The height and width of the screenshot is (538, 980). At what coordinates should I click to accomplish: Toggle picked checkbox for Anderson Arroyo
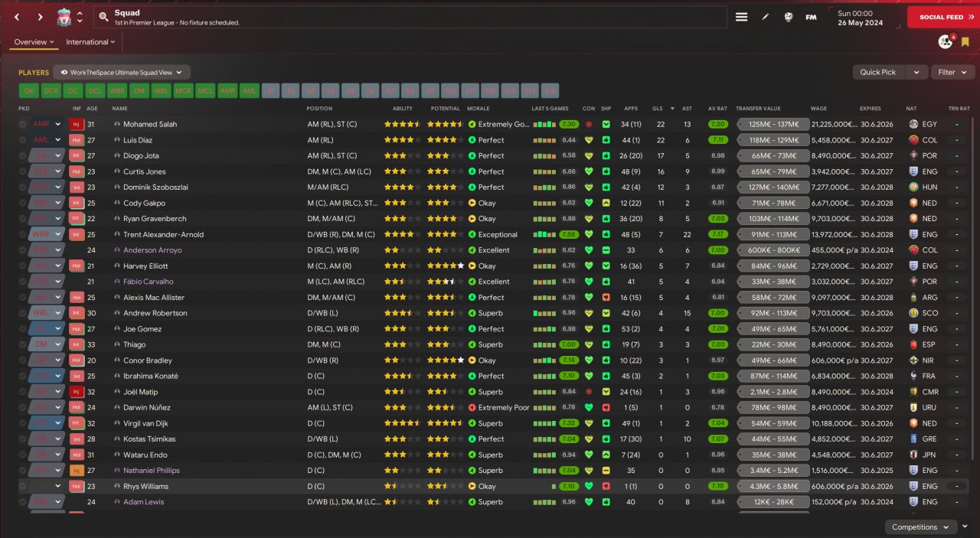pos(22,250)
